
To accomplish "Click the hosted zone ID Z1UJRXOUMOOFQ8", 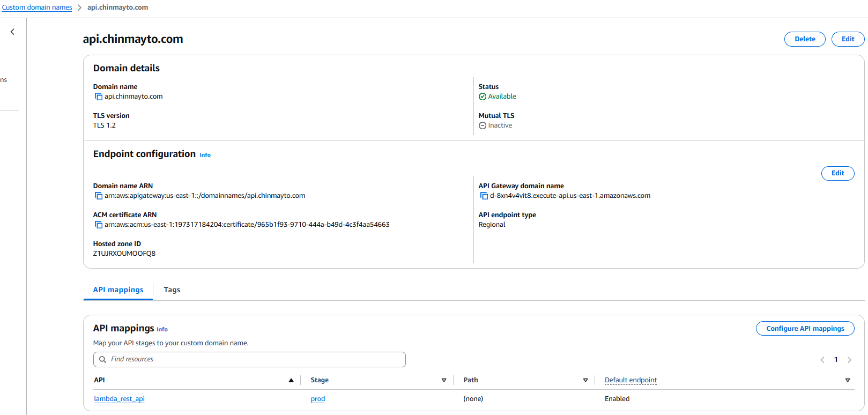I will tap(124, 254).
